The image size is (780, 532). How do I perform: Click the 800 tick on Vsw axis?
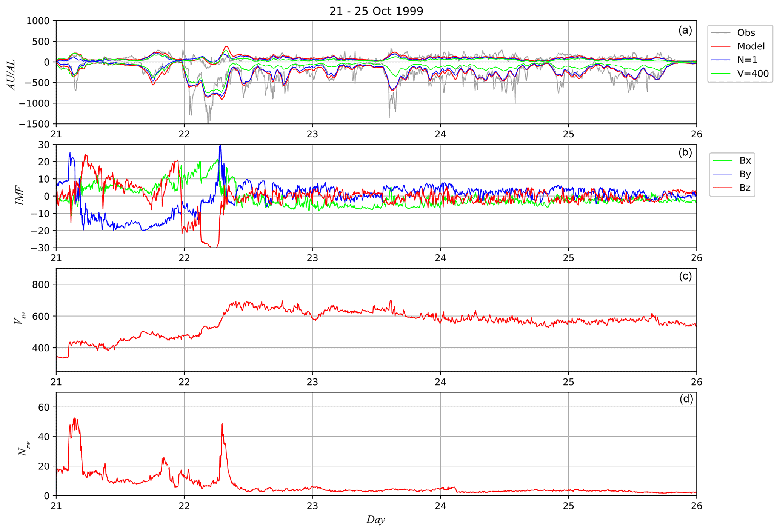[41, 284]
